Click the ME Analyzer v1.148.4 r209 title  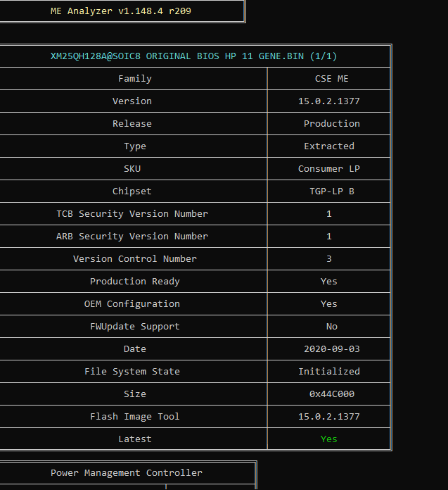[120, 11]
